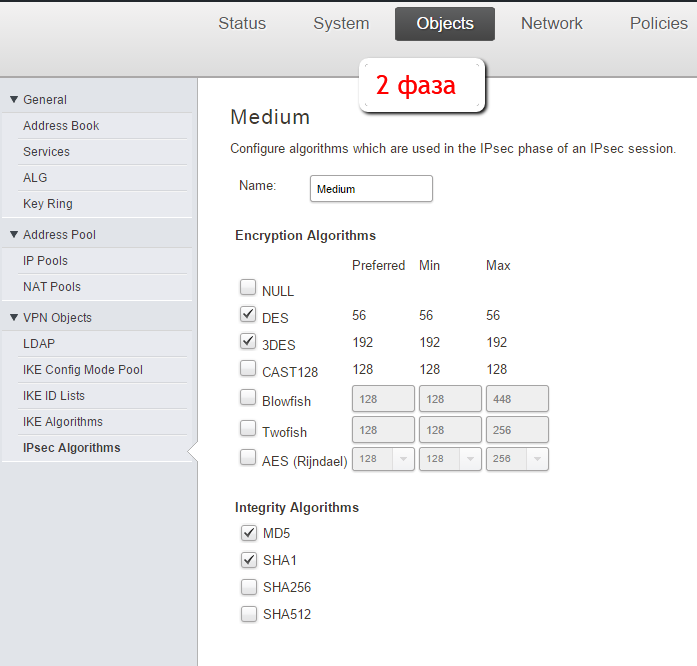Viewport: 697px width, 666px height.
Task: Open the System tab
Action: point(341,24)
